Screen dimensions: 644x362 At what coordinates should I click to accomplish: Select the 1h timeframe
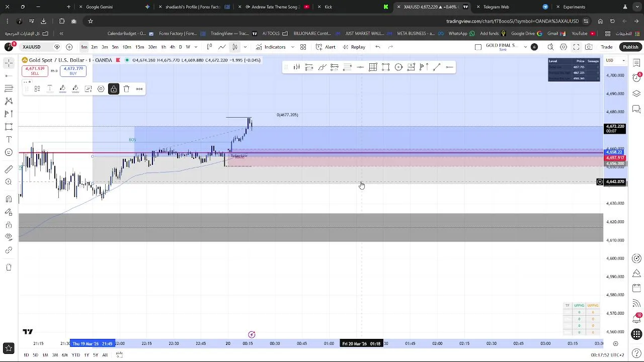click(164, 47)
